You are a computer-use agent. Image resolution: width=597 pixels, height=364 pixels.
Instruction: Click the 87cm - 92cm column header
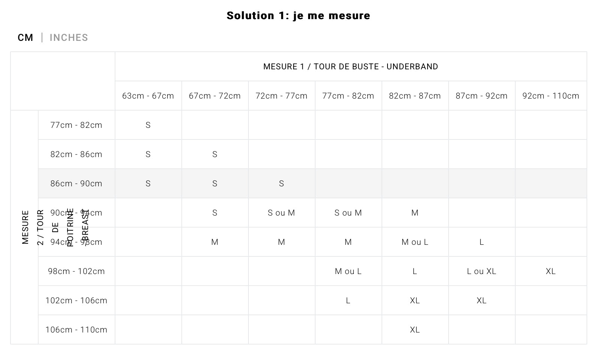point(481,96)
